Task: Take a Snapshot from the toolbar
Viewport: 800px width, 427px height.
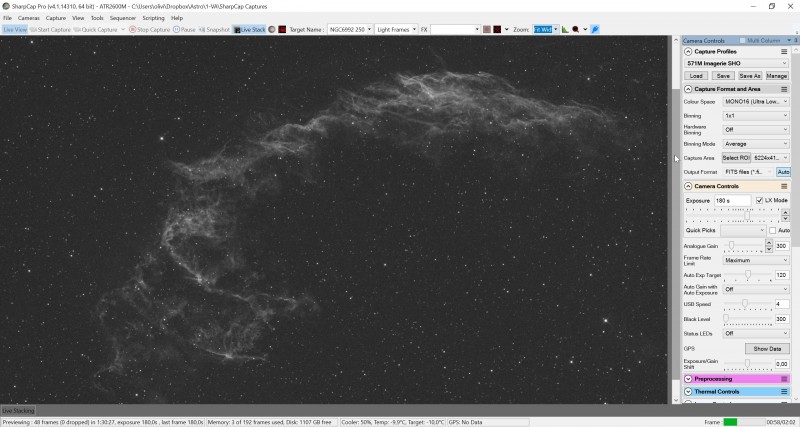Action: [214, 30]
